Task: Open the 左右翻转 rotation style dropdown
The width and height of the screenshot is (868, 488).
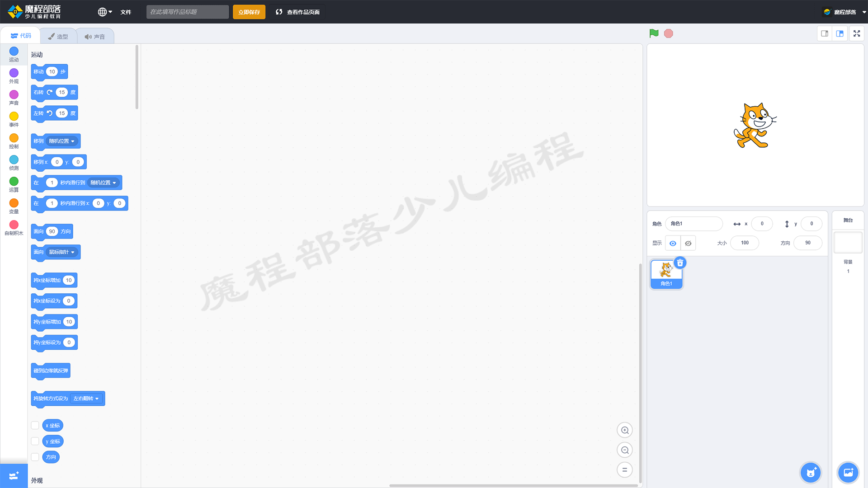Action: pos(86,399)
